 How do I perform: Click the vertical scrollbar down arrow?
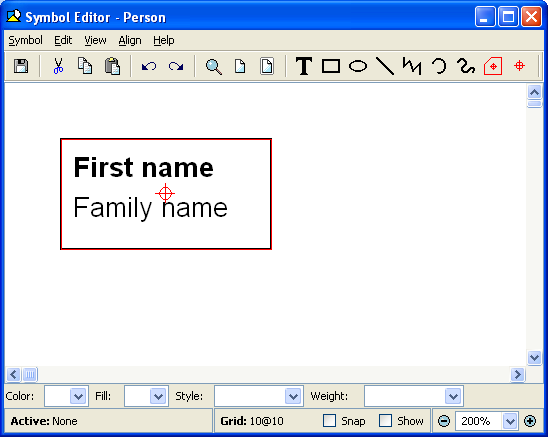tap(534, 358)
